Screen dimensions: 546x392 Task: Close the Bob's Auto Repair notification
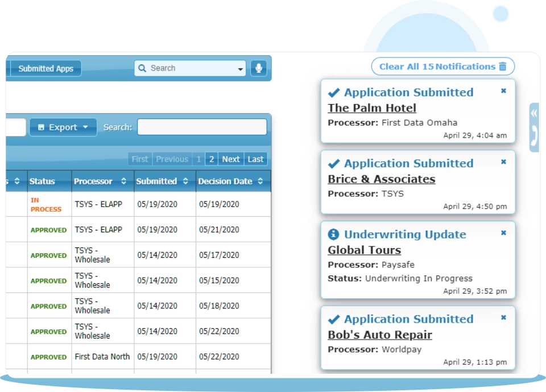(x=503, y=318)
